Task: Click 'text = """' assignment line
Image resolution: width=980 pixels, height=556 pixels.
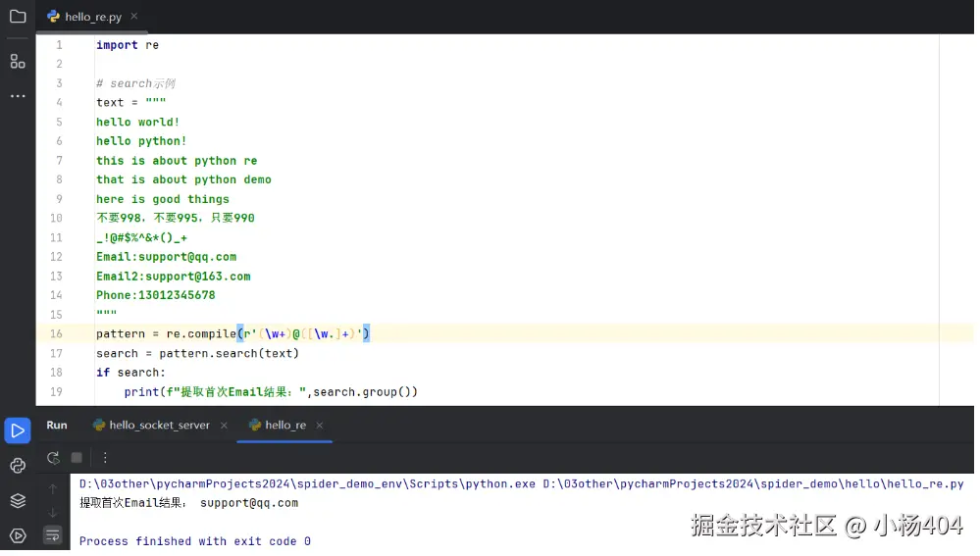Action: pyautogui.click(x=130, y=102)
